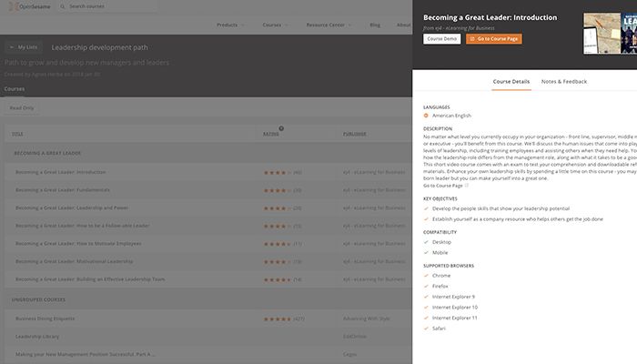Click the rating help info icon
This screenshot has width=637, height=364.
click(281, 128)
